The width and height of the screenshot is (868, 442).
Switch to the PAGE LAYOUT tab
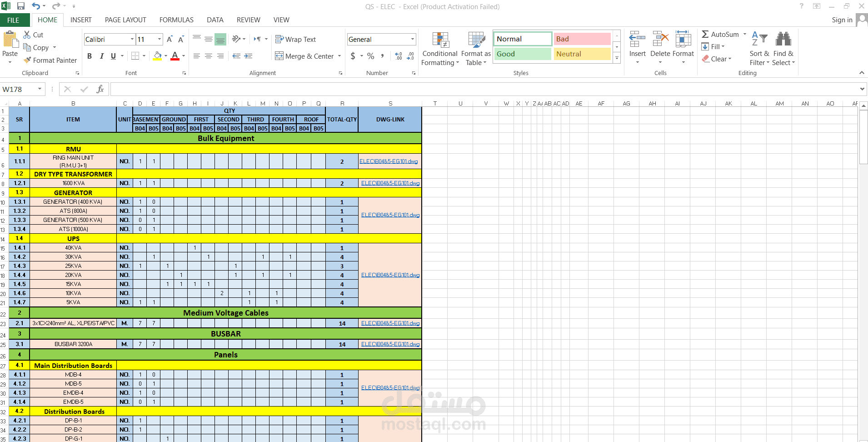(125, 20)
